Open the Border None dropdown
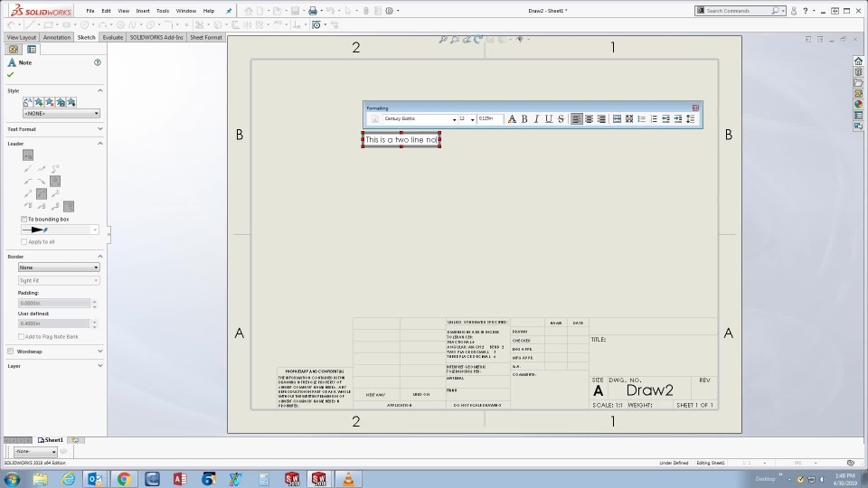868x488 pixels. (59, 267)
